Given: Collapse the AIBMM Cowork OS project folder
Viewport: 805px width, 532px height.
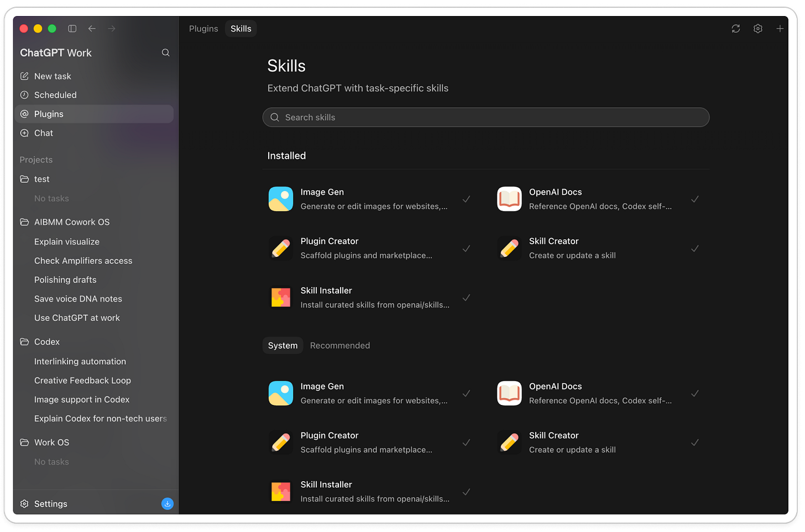Looking at the screenshot, I should point(24,222).
